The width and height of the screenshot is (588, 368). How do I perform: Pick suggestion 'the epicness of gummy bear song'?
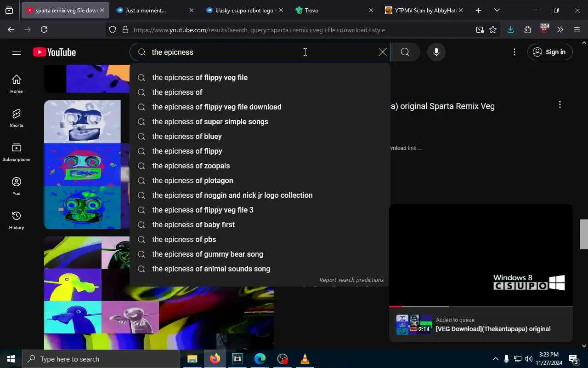point(260,254)
